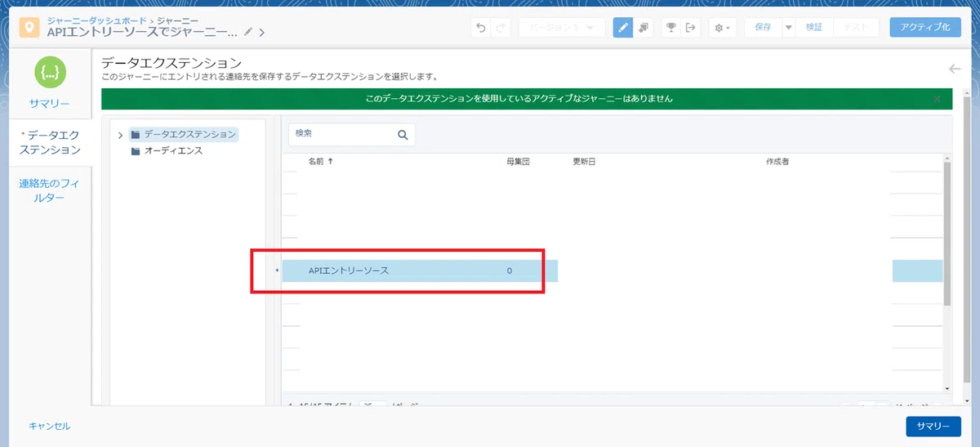Click the 検証 validate button
The width and height of the screenshot is (980, 447).
pyautogui.click(x=814, y=28)
